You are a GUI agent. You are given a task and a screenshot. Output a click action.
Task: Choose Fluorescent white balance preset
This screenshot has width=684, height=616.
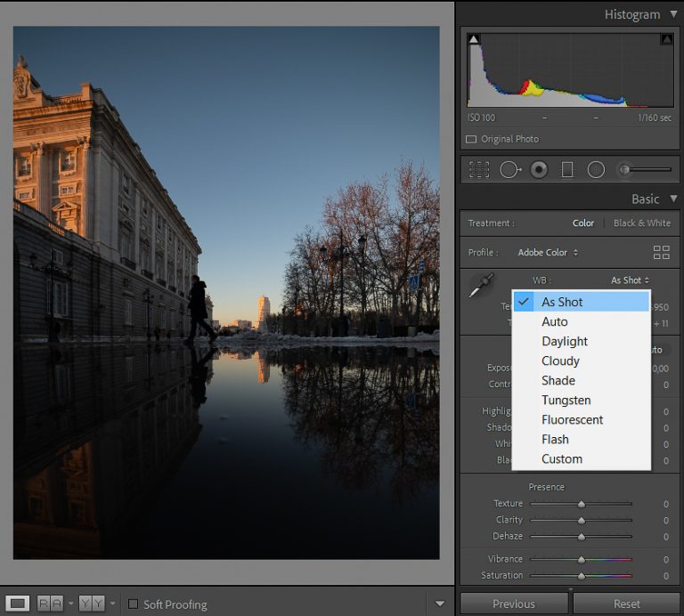click(x=582, y=419)
